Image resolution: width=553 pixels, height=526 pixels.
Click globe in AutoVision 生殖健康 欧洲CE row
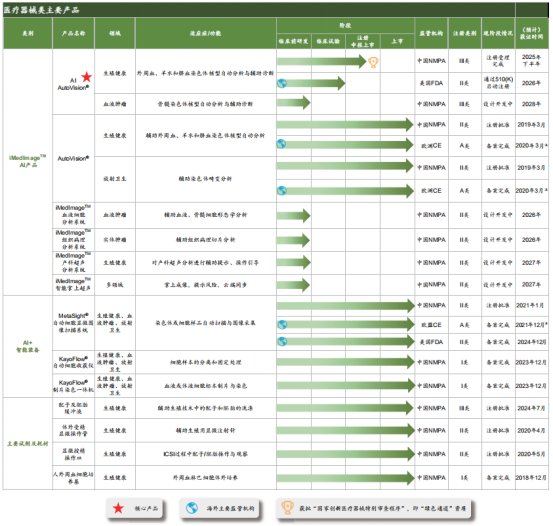point(281,144)
